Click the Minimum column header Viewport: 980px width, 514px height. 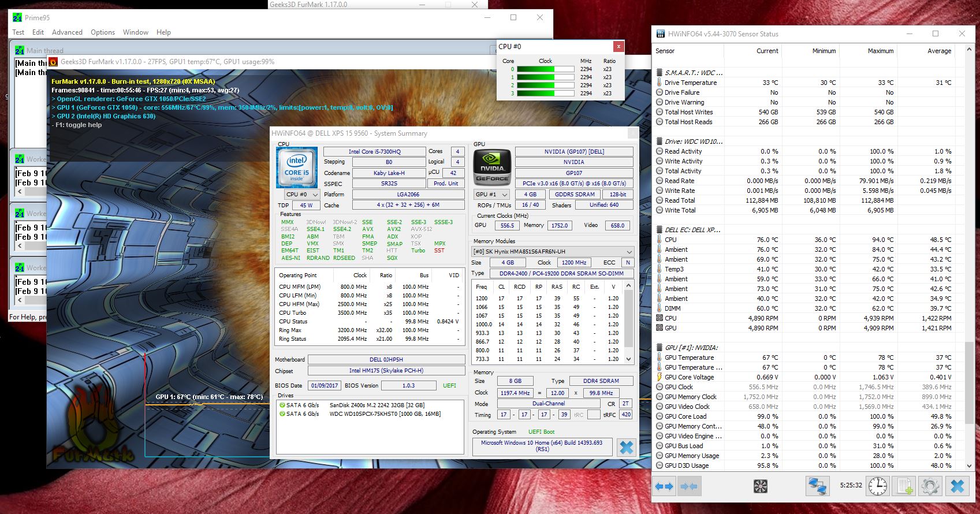810,51
